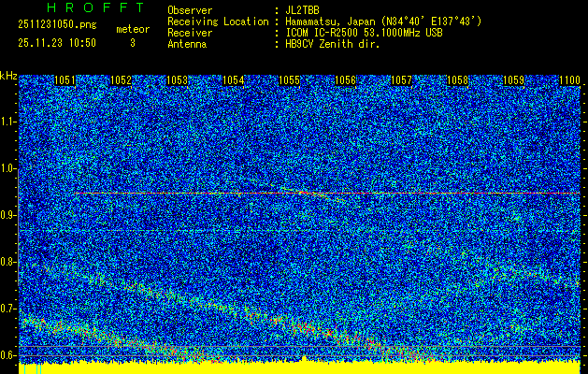Screen dimensions: 588x374
Task: Jump to the 1055 time marker
Action: click(x=289, y=80)
